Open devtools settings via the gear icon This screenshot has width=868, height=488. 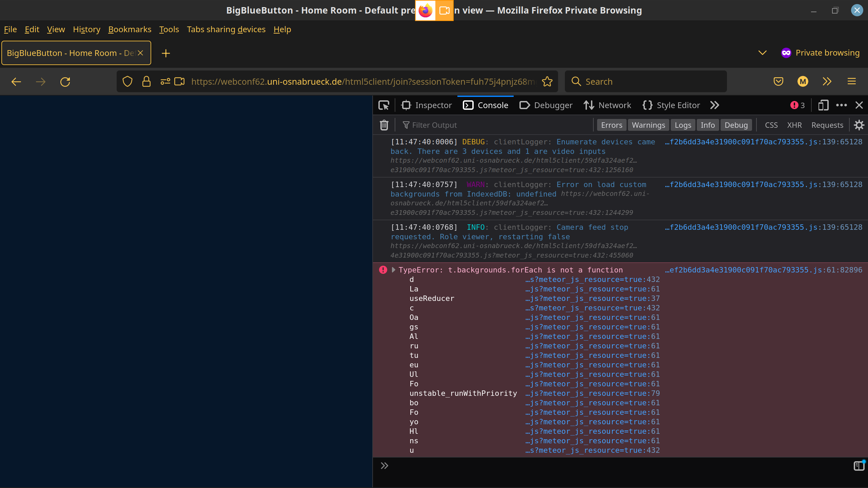pyautogui.click(x=859, y=125)
